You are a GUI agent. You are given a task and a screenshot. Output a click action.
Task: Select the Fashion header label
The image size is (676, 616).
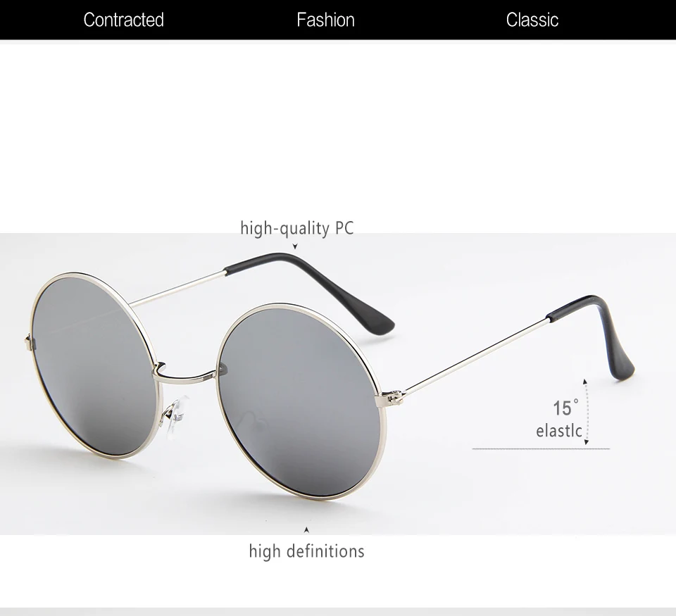click(325, 20)
